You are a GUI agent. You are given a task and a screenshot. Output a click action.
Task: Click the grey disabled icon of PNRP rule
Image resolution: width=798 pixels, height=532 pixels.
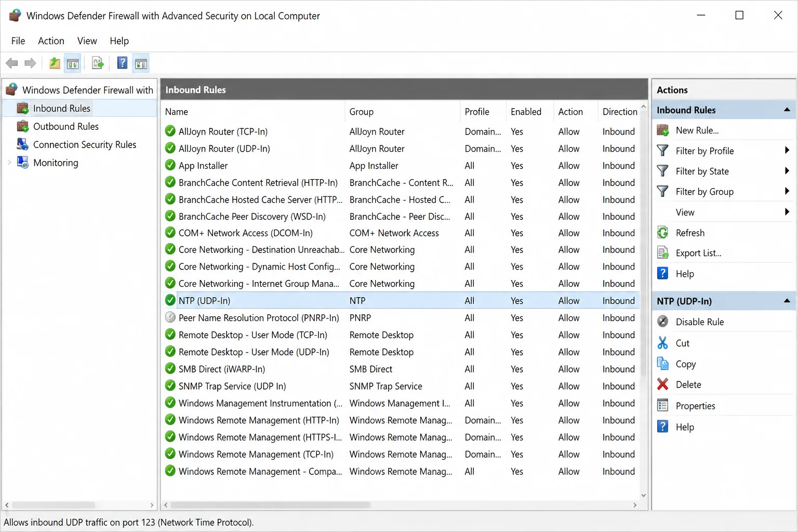click(x=170, y=317)
